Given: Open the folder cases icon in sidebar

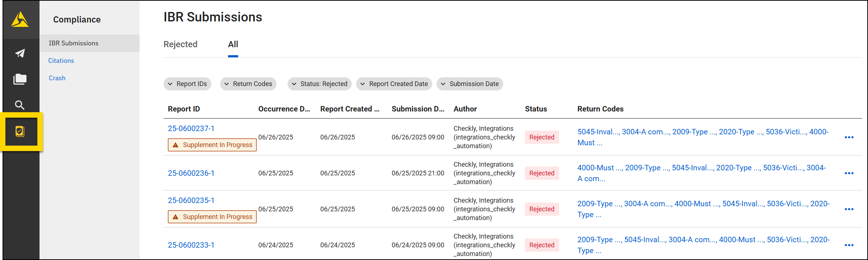Looking at the screenshot, I should (x=20, y=79).
